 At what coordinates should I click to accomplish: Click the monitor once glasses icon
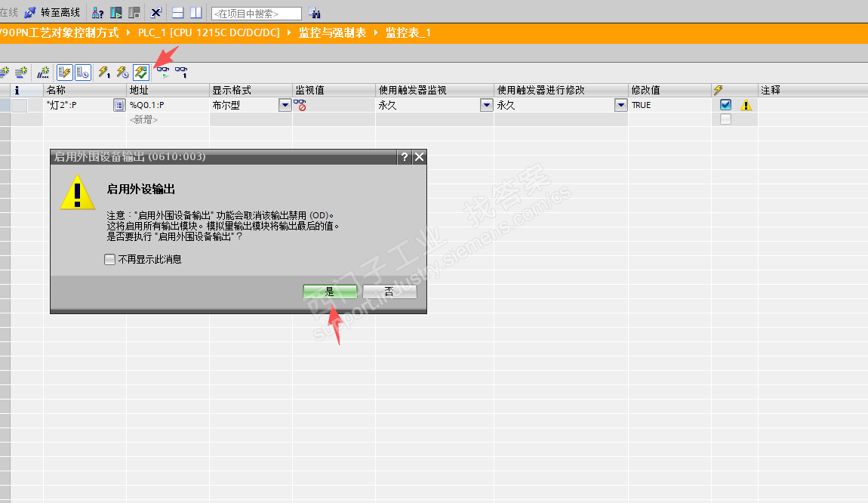click(x=181, y=72)
